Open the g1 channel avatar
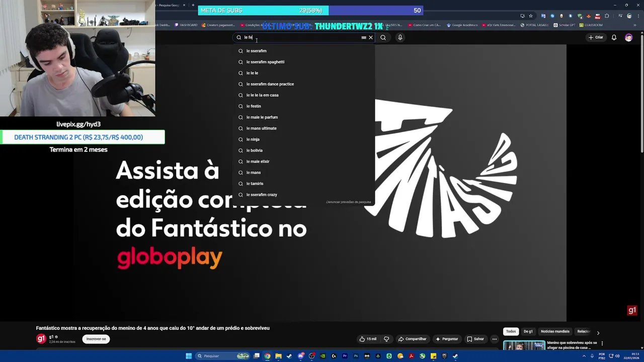The image size is (644, 362). coord(41,339)
